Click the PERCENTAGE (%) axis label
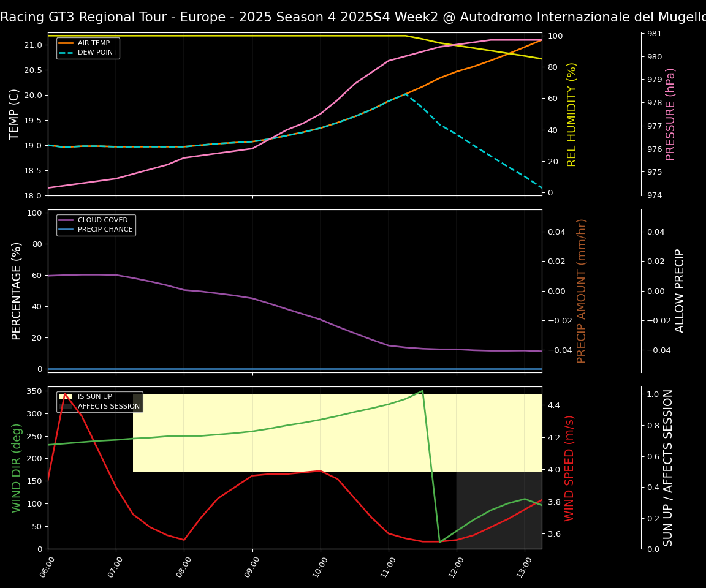The height and width of the screenshot is (588, 706). (x=17, y=291)
